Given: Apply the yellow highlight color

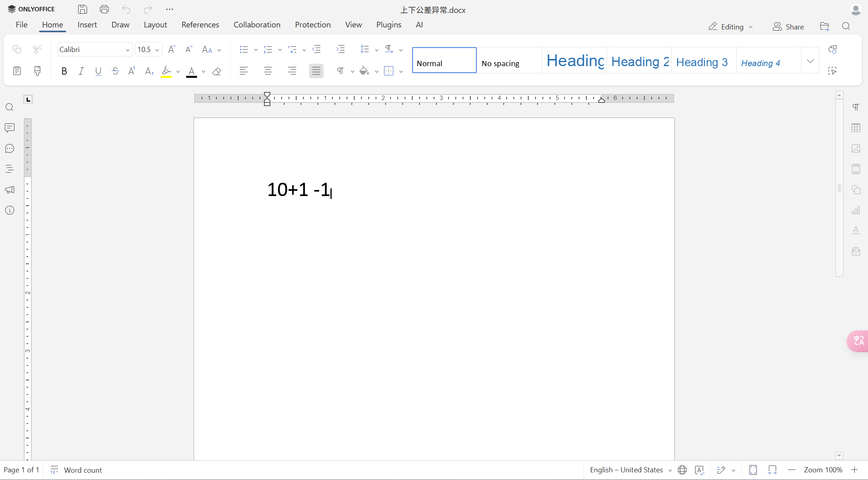Looking at the screenshot, I should pyautogui.click(x=166, y=71).
